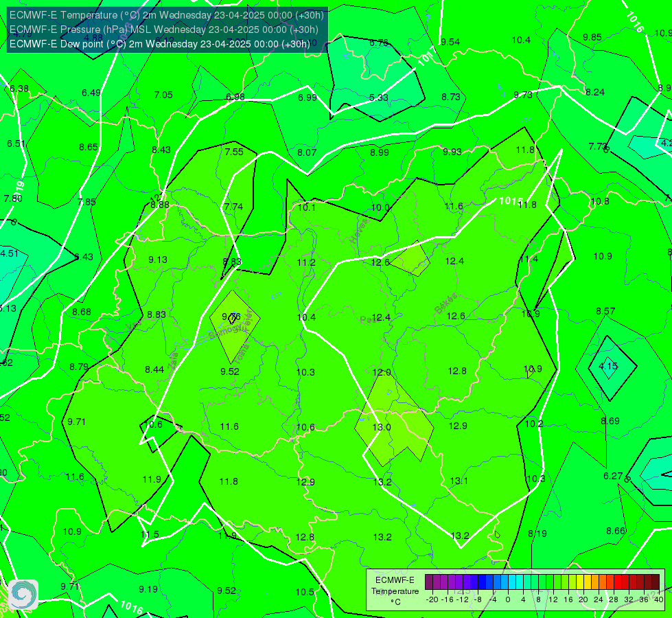Screen dimensions: 672x618
Task: Click the 9.13 temperature value
Action: (x=158, y=260)
